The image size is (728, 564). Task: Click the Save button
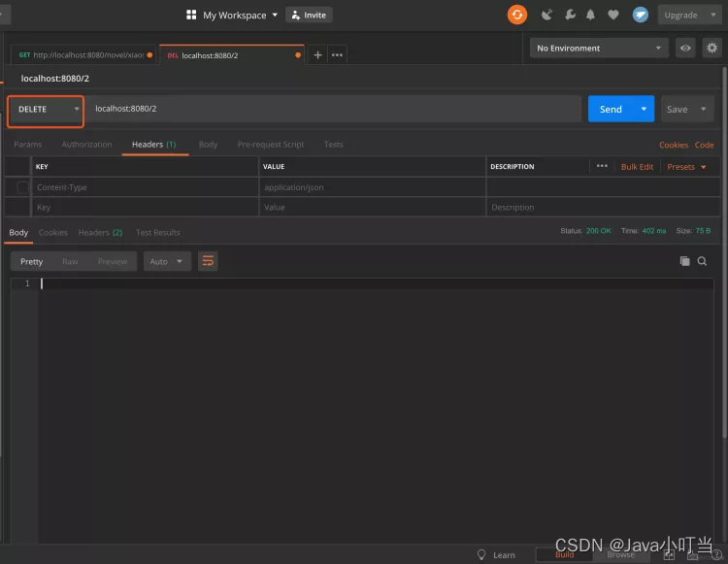678,109
